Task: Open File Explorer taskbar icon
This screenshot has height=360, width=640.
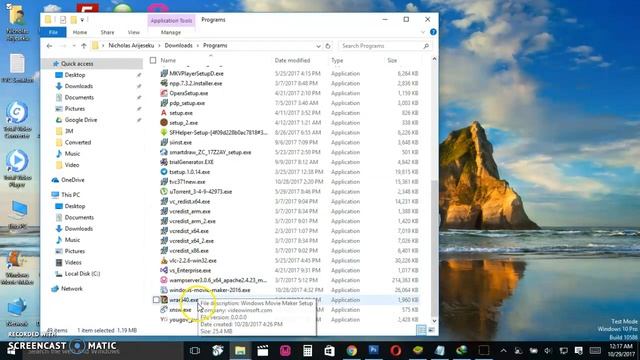Action: click(x=240, y=350)
